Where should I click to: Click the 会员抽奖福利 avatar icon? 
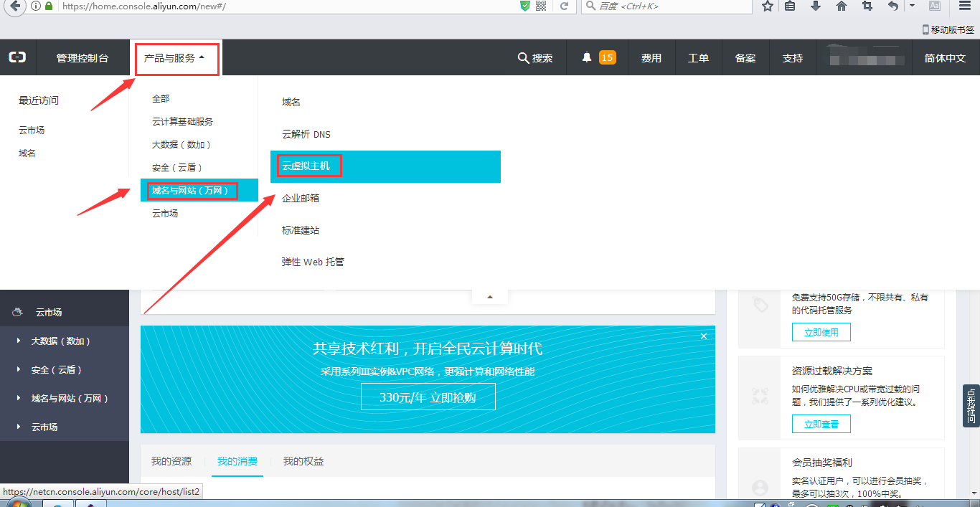point(760,488)
